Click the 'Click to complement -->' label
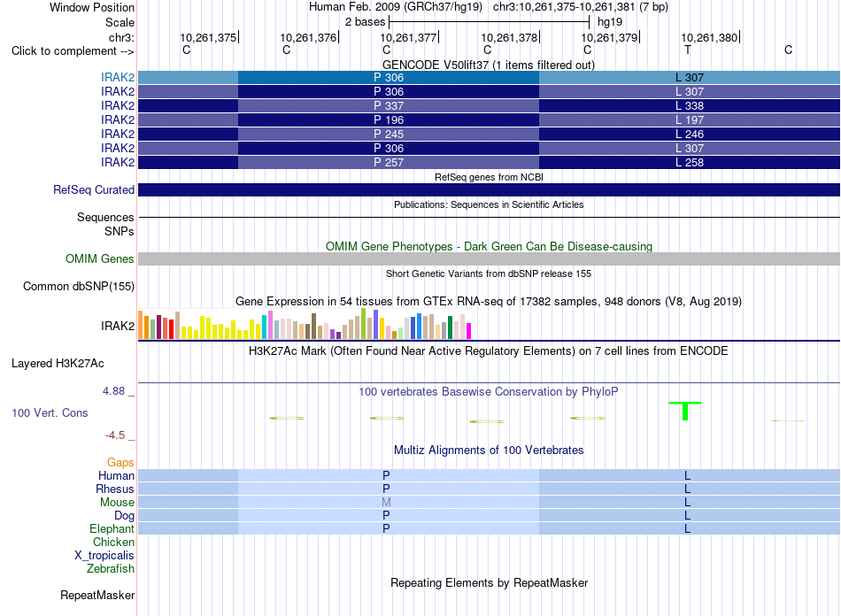Screen dimensions: 841x616 click(x=73, y=51)
